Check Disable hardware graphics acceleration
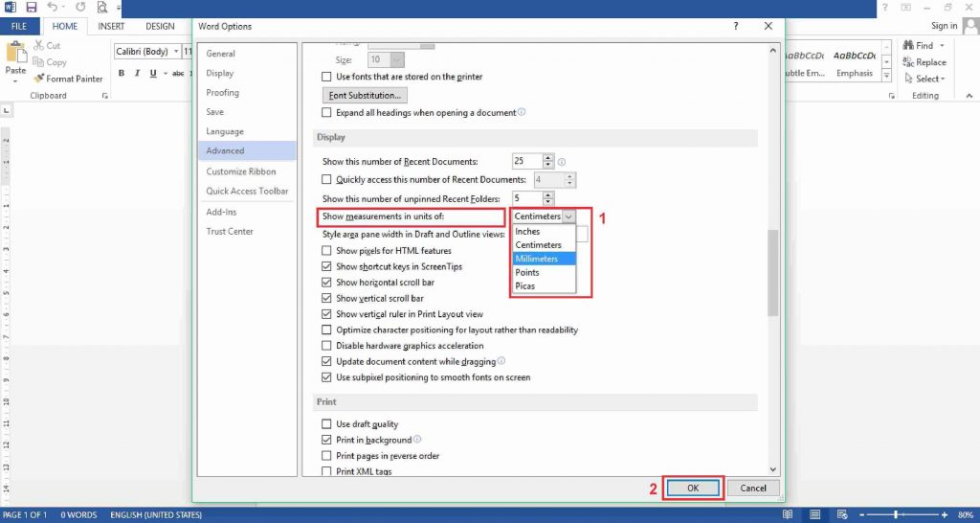The width and height of the screenshot is (980, 523). tap(326, 346)
